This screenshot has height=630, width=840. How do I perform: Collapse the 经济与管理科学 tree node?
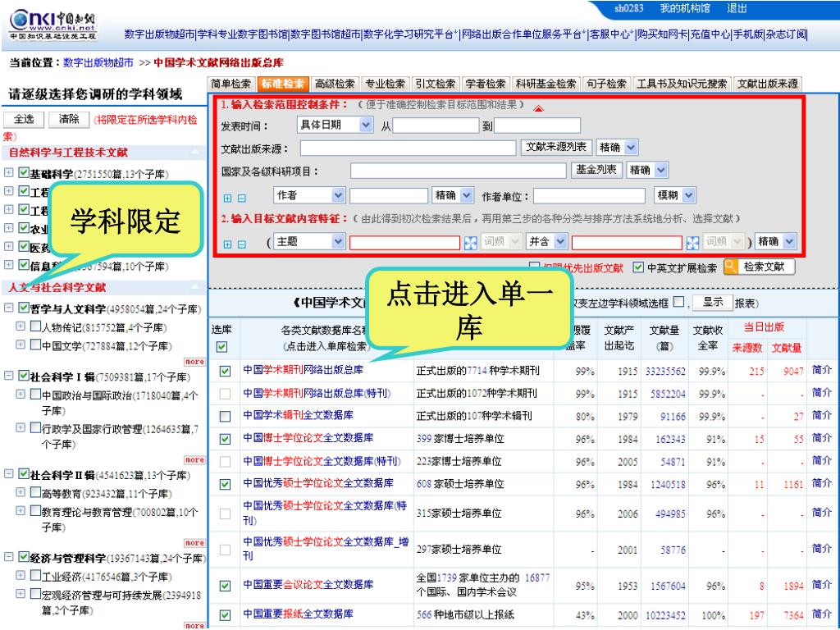point(8,557)
